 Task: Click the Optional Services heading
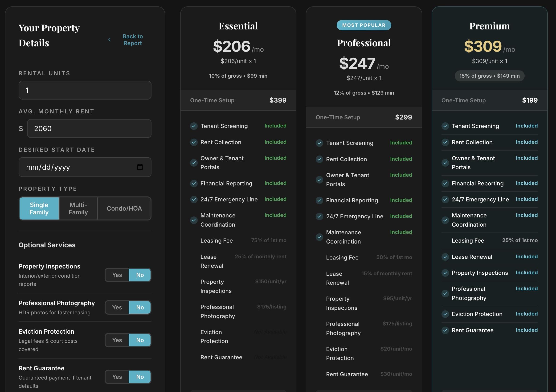click(47, 245)
